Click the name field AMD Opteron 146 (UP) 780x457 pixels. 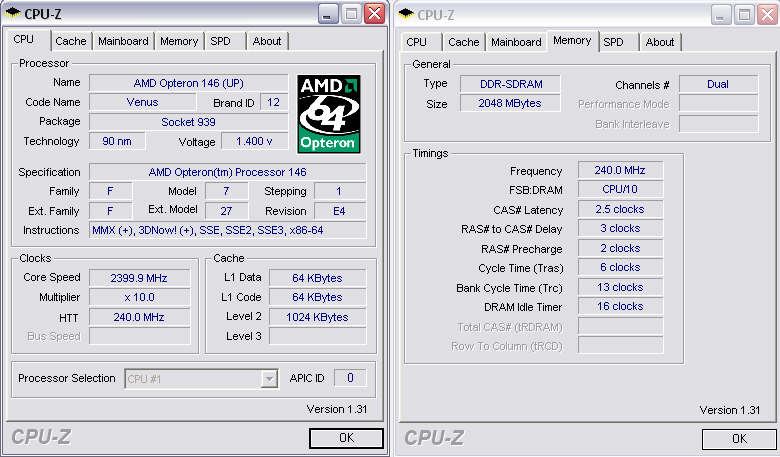point(189,83)
